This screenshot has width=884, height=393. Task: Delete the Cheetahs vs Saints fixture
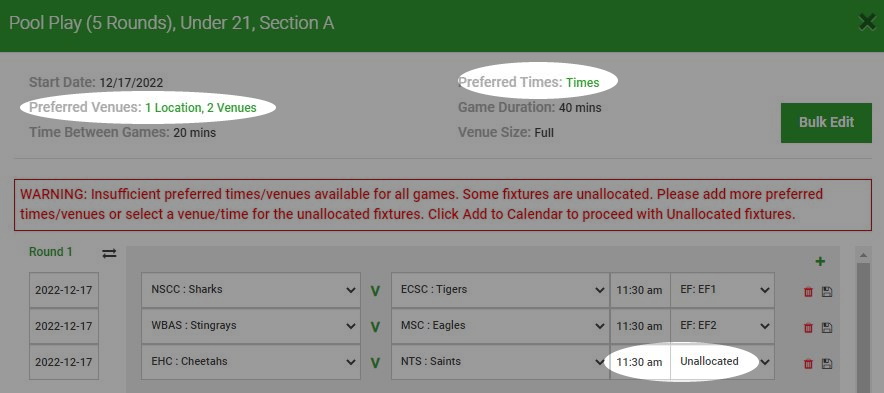tap(808, 364)
